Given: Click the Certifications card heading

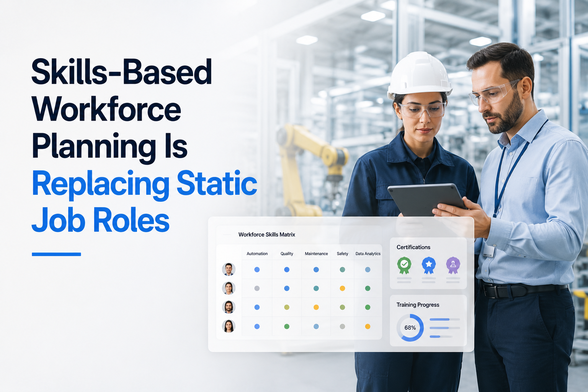Looking at the screenshot, I should pos(413,247).
